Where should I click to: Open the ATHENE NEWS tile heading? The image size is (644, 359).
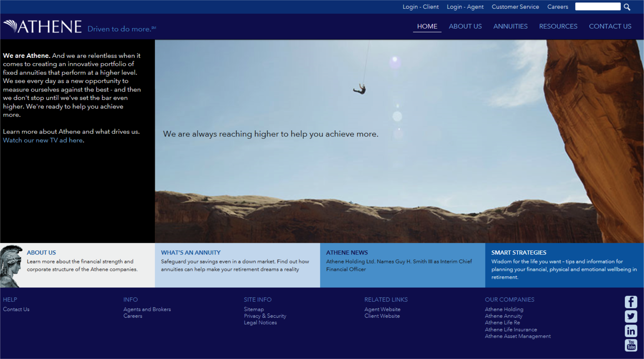click(x=347, y=252)
